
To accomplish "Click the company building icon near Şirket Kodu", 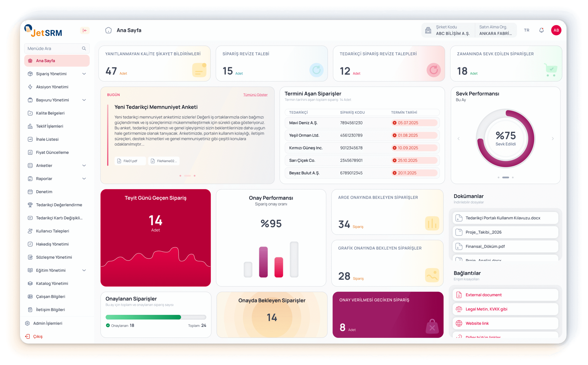I will coord(428,30).
